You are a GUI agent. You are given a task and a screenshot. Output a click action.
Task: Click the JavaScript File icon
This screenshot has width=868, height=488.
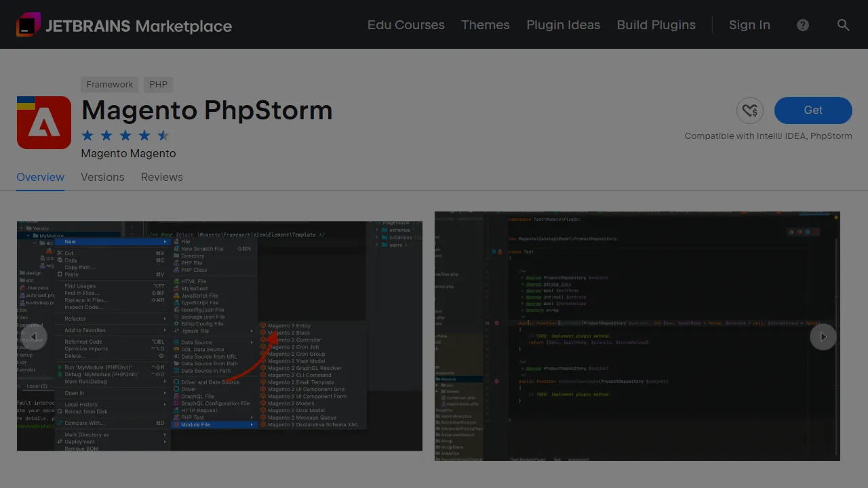176,296
